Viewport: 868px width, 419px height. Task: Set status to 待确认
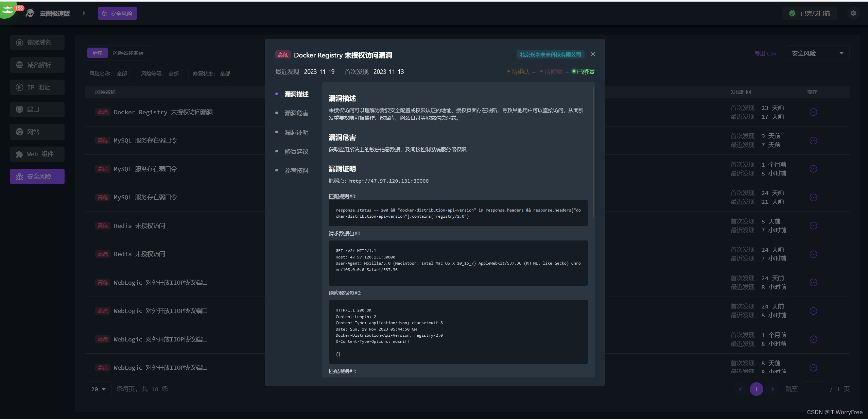tap(518, 71)
